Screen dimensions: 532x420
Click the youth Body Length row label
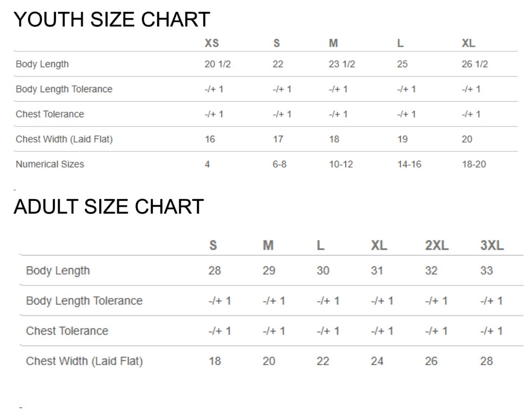coord(42,64)
